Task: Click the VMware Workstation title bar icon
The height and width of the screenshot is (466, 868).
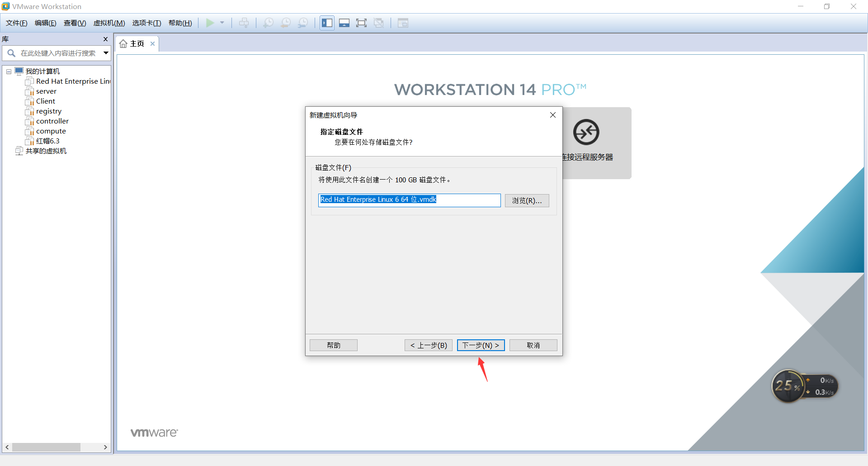Action: point(5,6)
